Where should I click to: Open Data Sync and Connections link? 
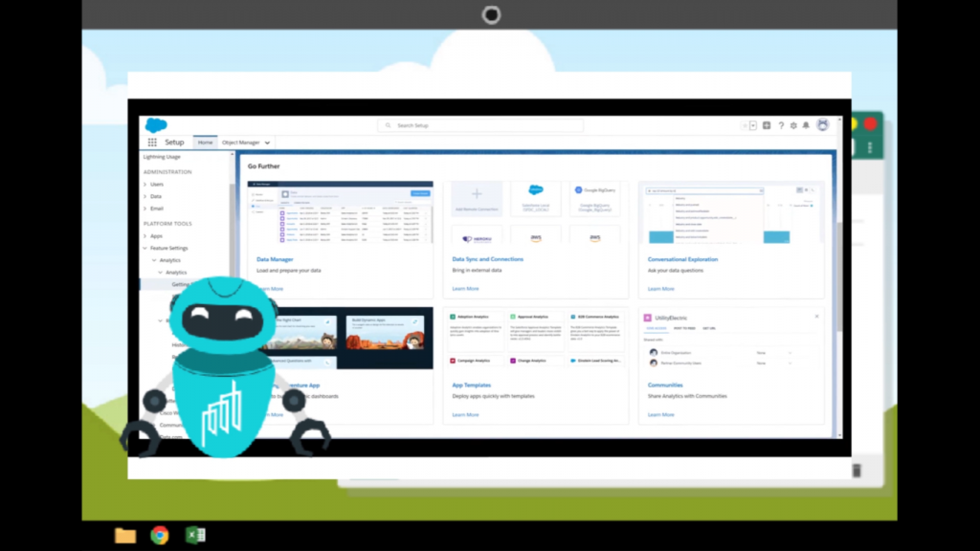487,259
